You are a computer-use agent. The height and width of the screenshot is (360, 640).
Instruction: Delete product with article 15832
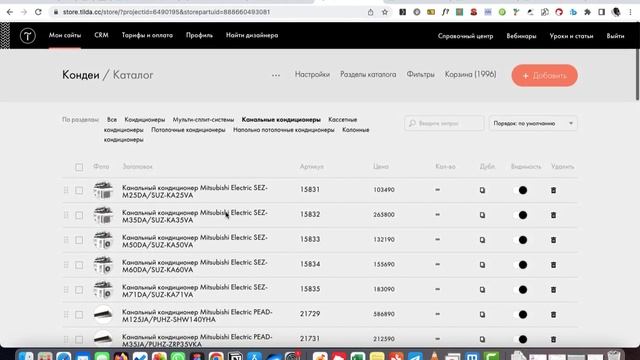[553, 215]
